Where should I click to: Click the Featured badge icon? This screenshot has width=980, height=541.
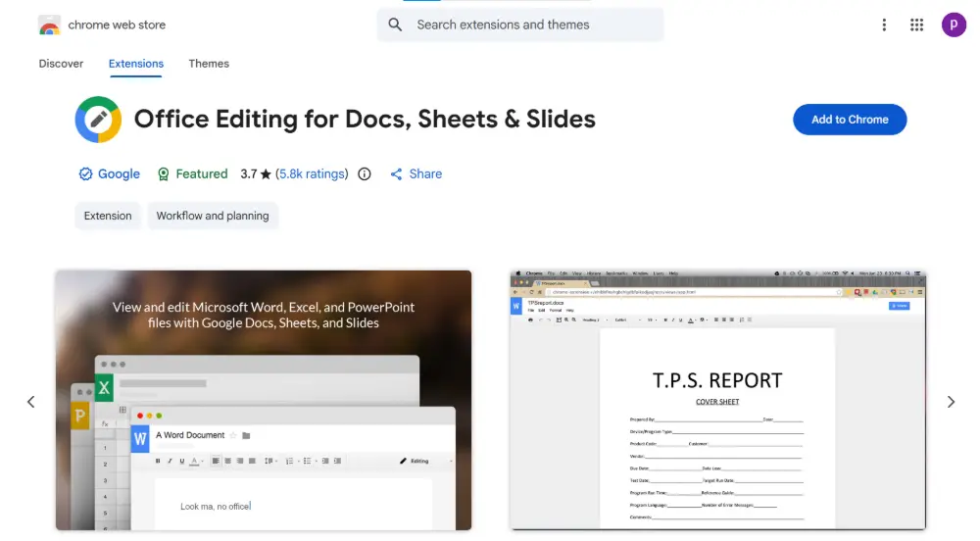click(x=163, y=174)
